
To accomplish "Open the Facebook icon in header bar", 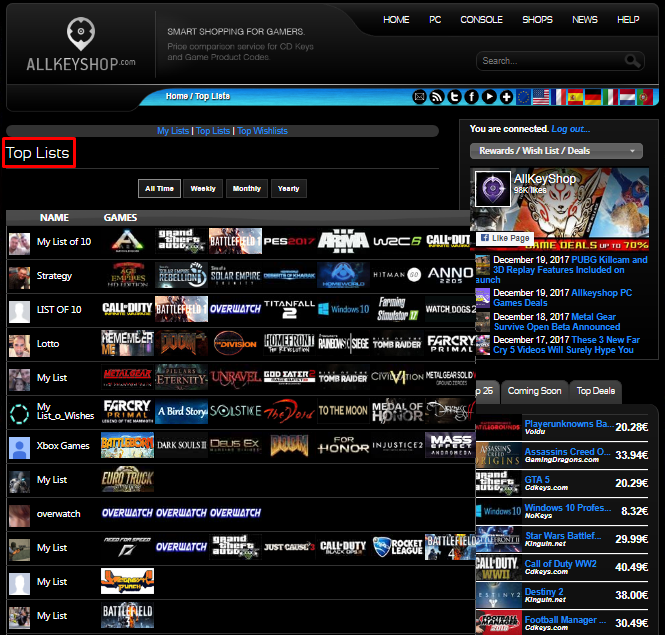I will click(x=472, y=97).
